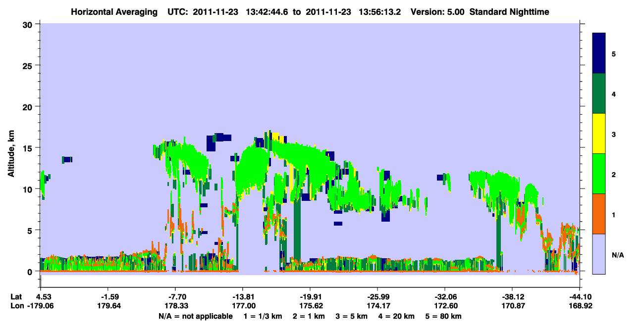Click latitude value -7.70

pos(176,297)
